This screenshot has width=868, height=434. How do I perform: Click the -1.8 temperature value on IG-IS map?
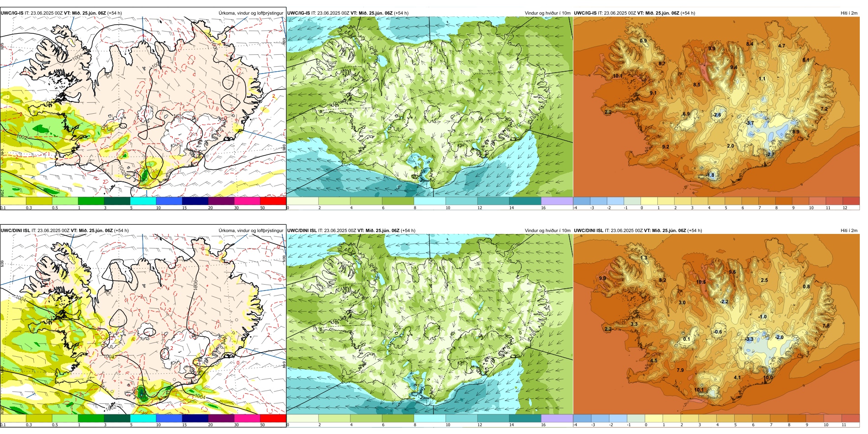710,175
